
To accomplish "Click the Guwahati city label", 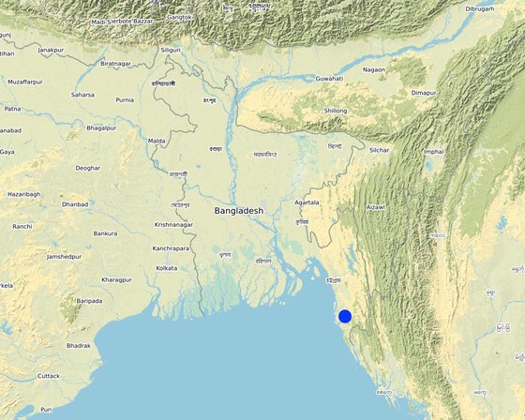I will [329, 79].
